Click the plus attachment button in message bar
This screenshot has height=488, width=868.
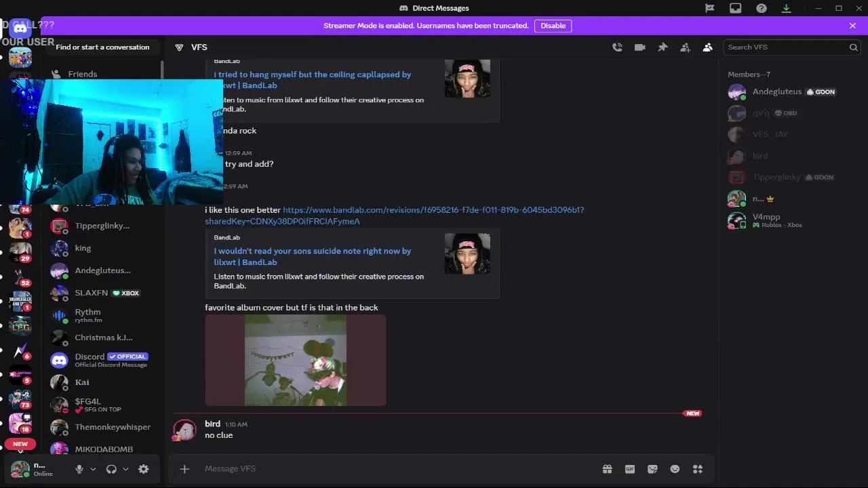pyautogui.click(x=184, y=469)
